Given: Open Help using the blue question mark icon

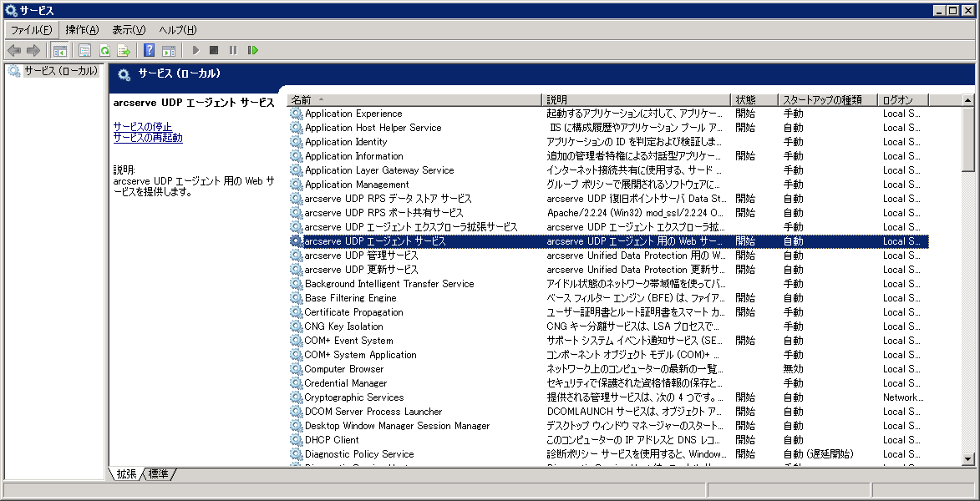Looking at the screenshot, I should pyautogui.click(x=149, y=50).
